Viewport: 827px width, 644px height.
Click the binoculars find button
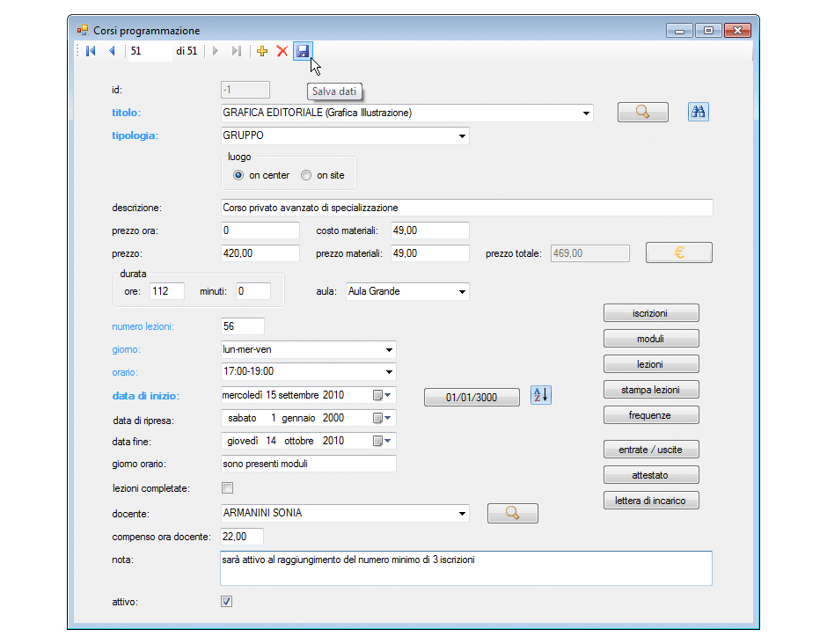pos(699,112)
